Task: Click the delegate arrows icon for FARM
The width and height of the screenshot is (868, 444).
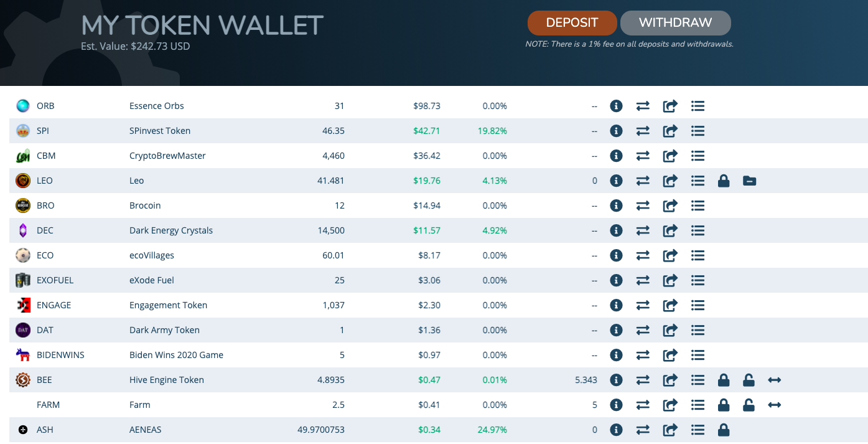Action: (775, 405)
